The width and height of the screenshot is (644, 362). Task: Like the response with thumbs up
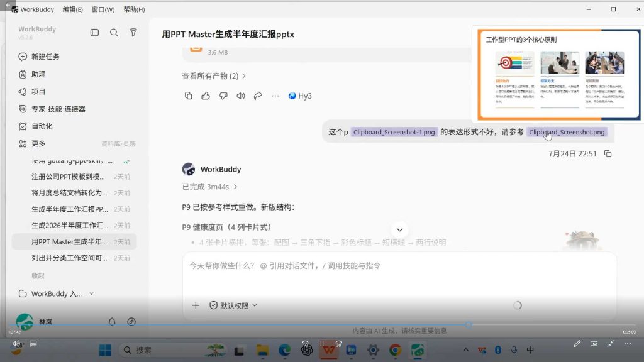click(x=206, y=96)
